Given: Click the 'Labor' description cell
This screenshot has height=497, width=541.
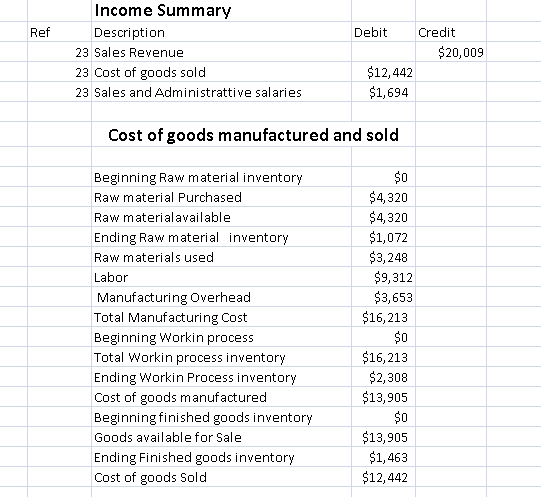Looking at the screenshot, I should click(x=222, y=277).
